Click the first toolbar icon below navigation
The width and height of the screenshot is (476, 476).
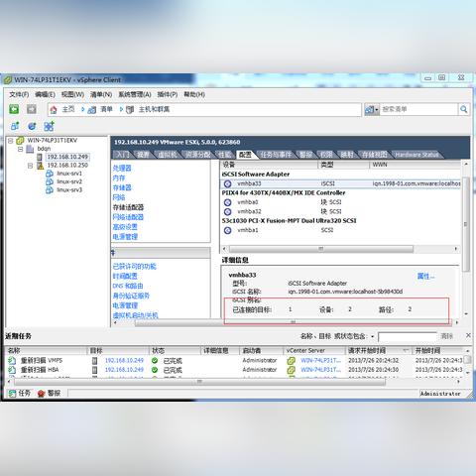[x=15, y=126]
